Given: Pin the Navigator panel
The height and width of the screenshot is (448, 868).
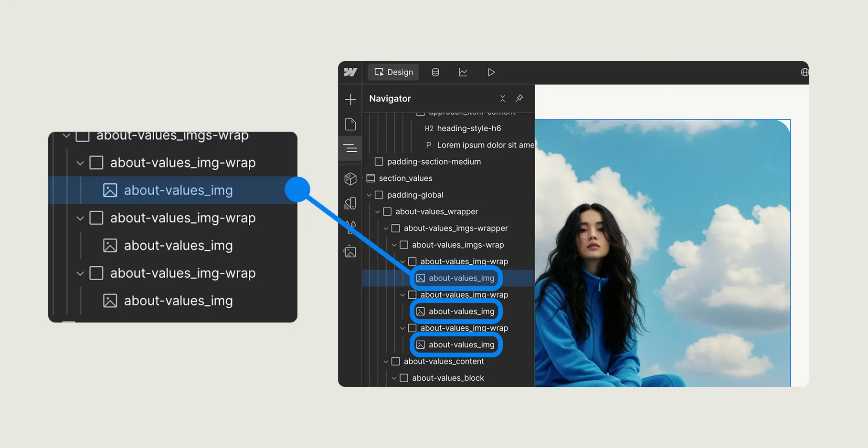Looking at the screenshot, I should point(519,98).
